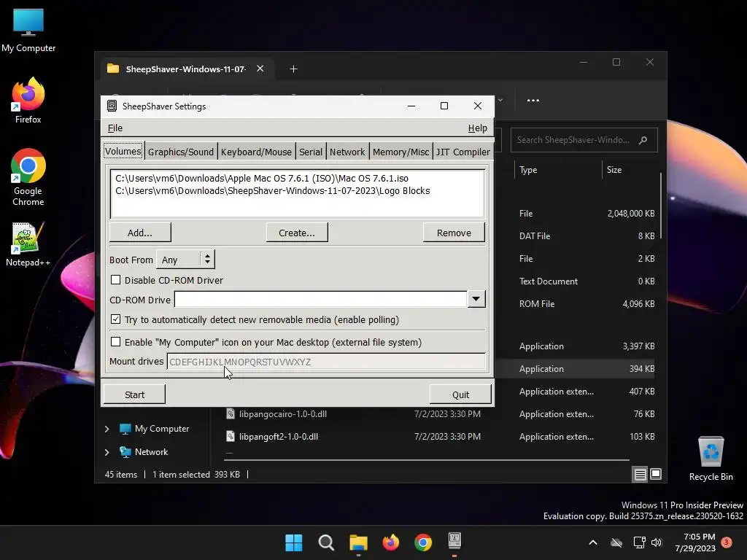Click the Quit button
This screenshot has width=747, height=560.
[460, 394]
